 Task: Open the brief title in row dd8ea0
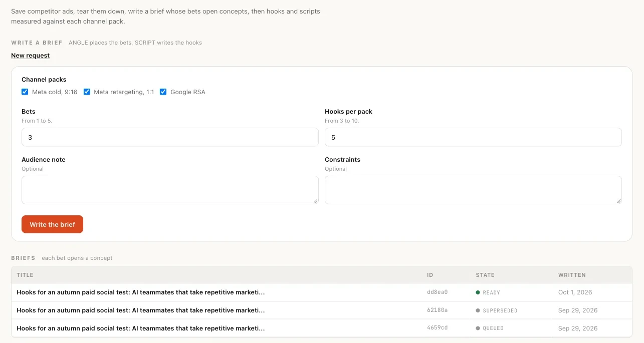pos(140,292)
